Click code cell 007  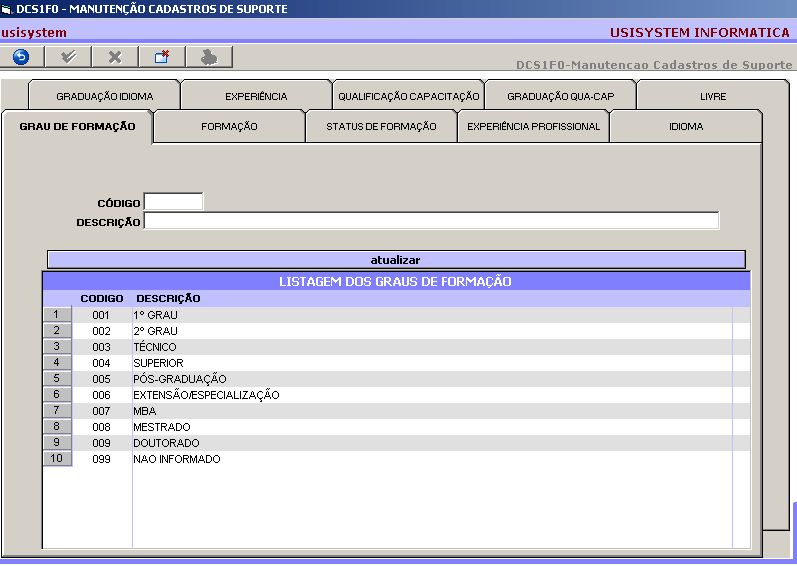pyautogui.click(x=101, y=411)
